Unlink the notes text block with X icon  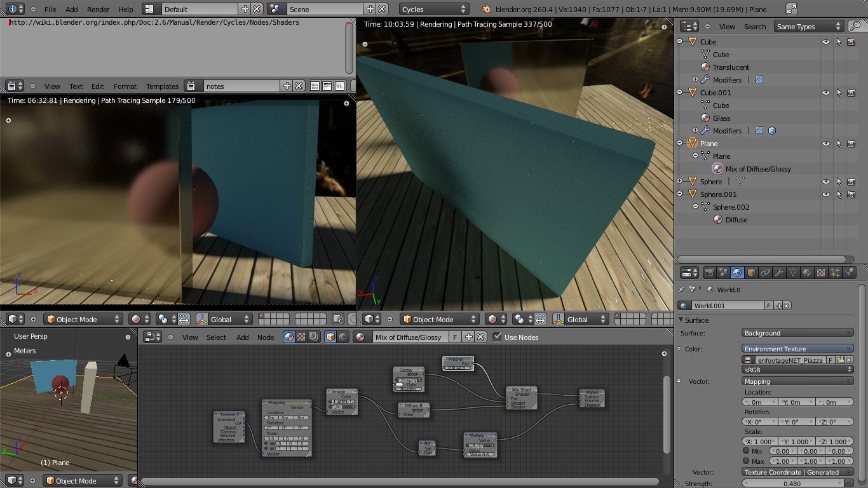pyautogui.click(x=299, y=86)
